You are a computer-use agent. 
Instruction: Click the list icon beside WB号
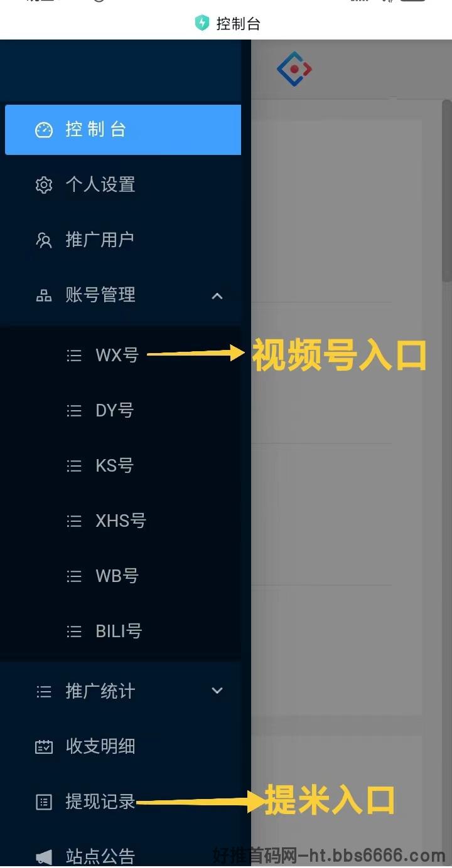point(74,576)
